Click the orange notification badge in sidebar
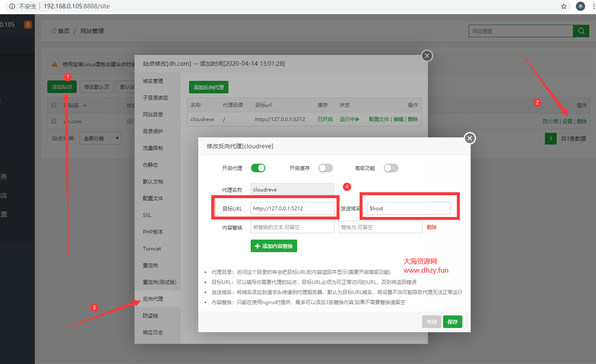 pyautogui.click(x=28, y=25)
